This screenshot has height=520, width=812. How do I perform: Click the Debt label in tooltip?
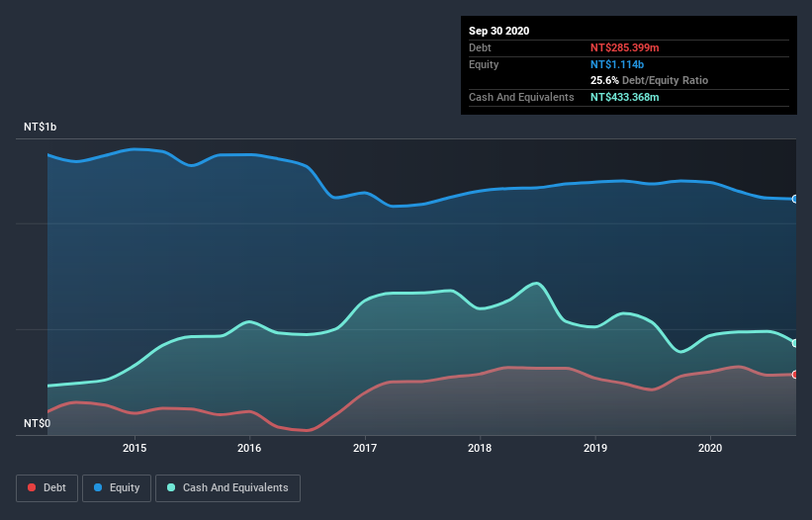tap(480, 47)
